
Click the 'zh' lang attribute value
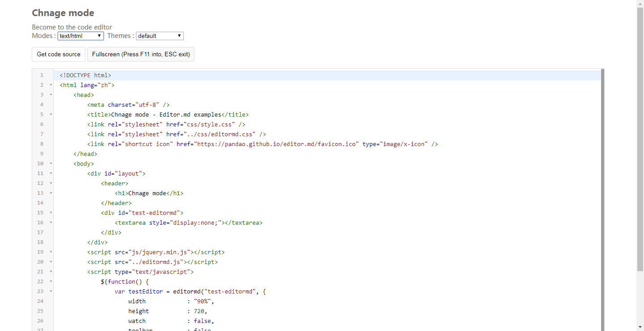coord(104,85)
